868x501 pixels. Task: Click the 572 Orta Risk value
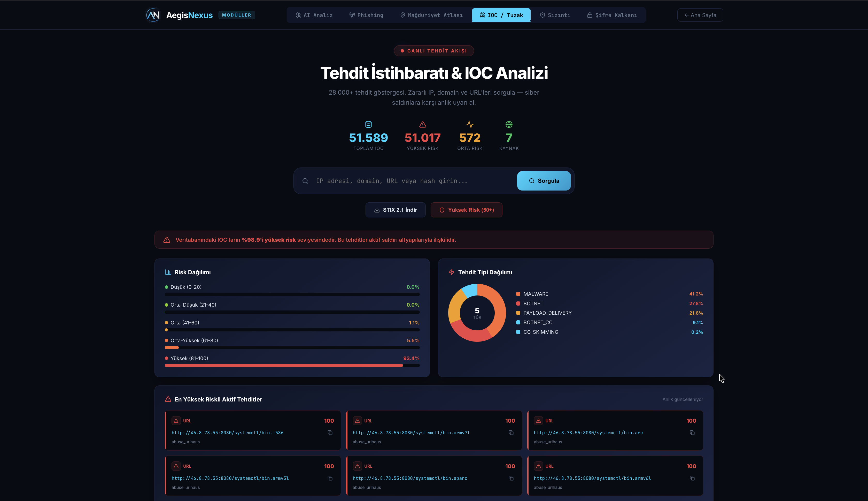470,138
